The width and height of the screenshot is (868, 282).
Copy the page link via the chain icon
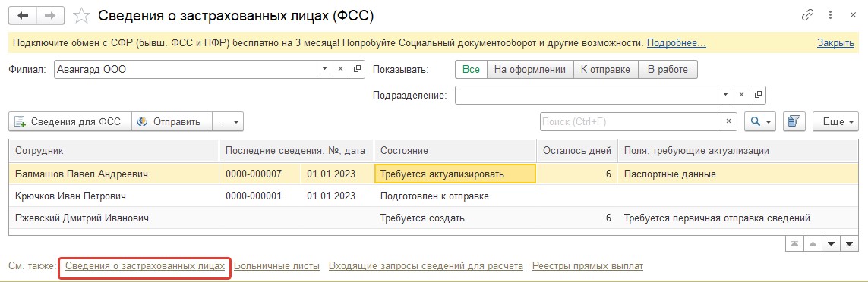808,15
